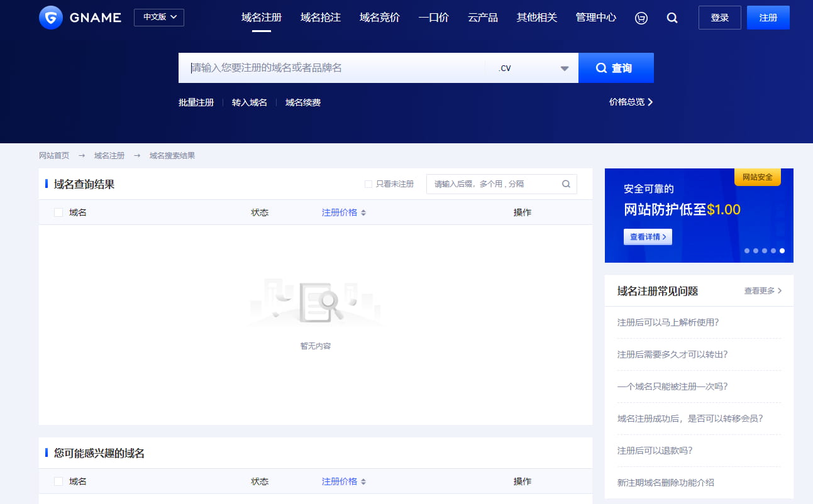Click the header search magnifier icon
Image resolution: width=813 pixels, height=504 pixels.
672,18
